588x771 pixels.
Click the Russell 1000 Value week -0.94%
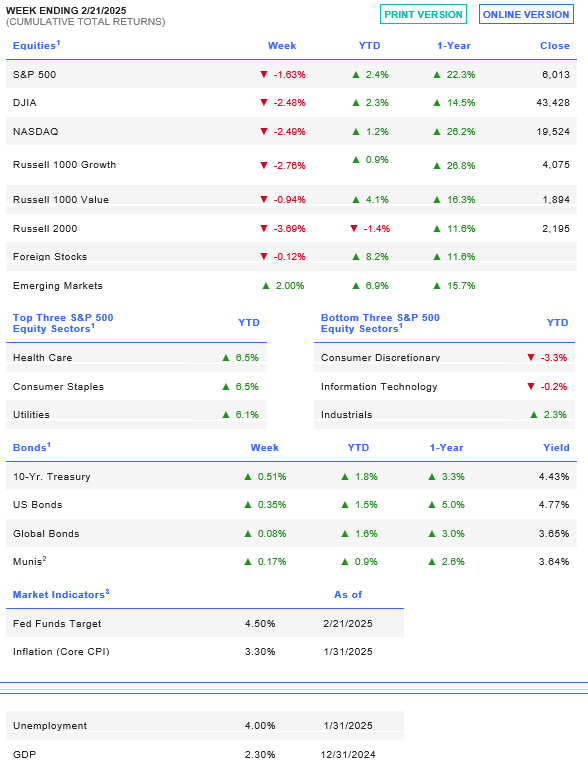[290, 199]
